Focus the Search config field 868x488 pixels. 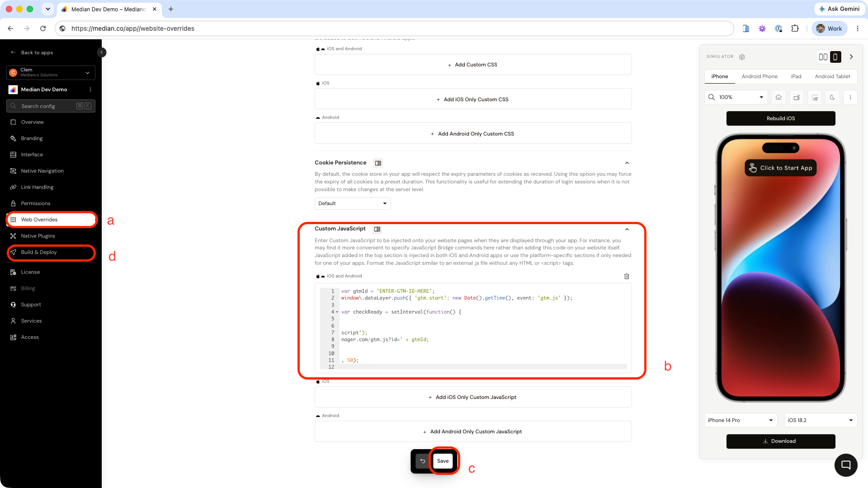(51, 106)
